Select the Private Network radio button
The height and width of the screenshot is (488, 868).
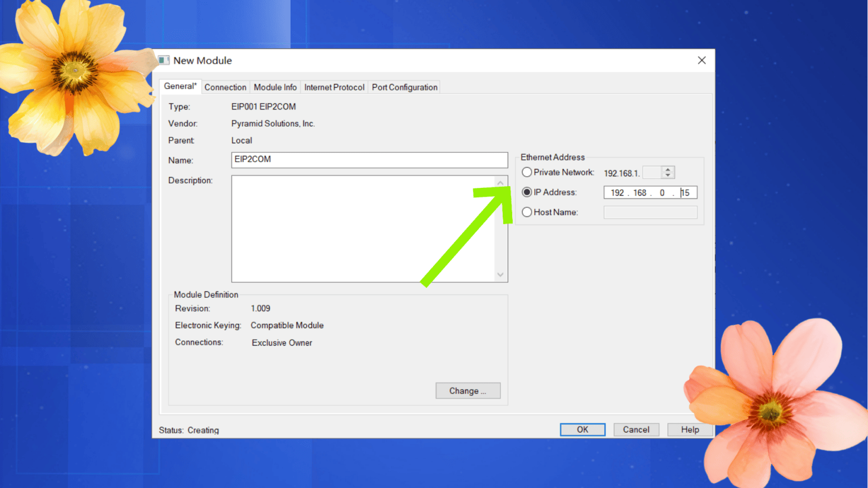point(527,172)
